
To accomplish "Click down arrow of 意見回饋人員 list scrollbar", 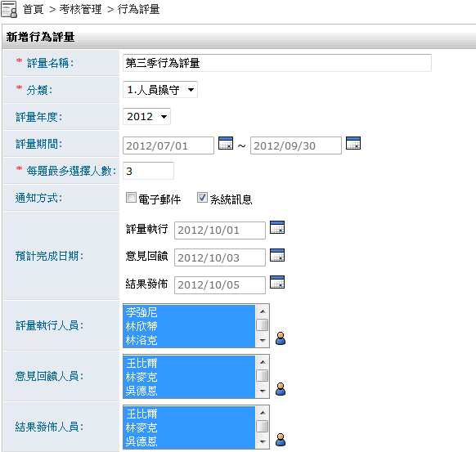I will [263, 391].
